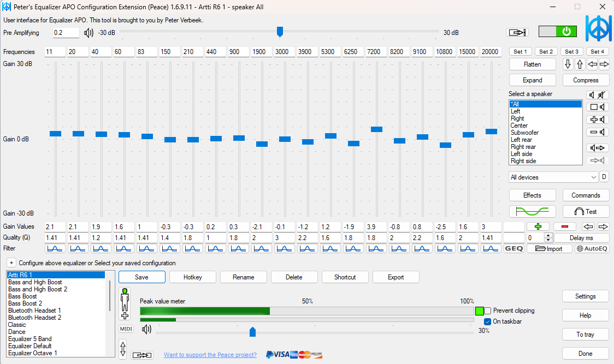Click the muted speaker icon
Viewport: 614px width, 364px height.
coord(602,95)
